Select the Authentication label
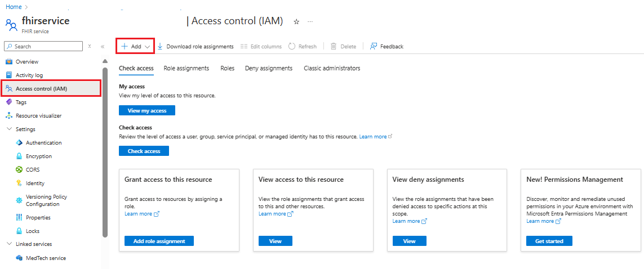The image size is (644, 269). coord(44,143)
